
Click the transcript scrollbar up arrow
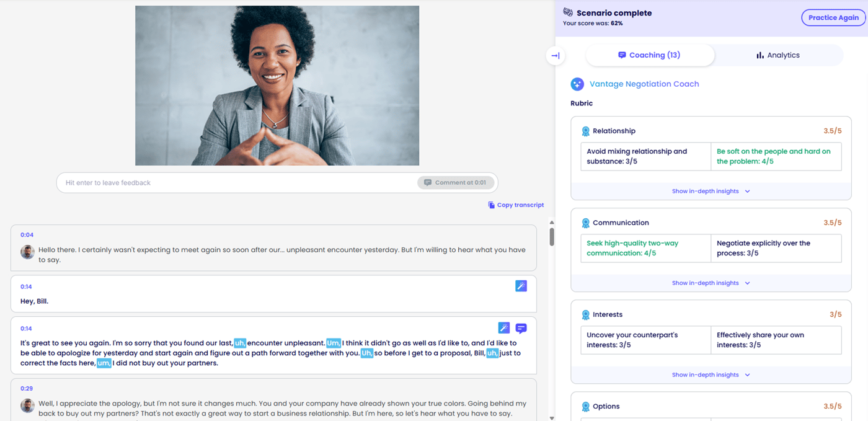click(x=552, y=222)
